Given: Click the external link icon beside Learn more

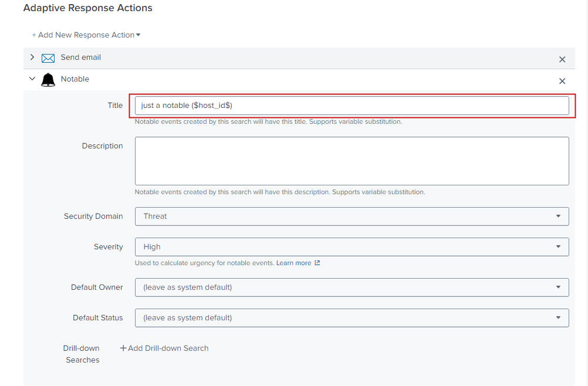Looking at the screenshot, I should pyautogui.click(x=316, y=263).
